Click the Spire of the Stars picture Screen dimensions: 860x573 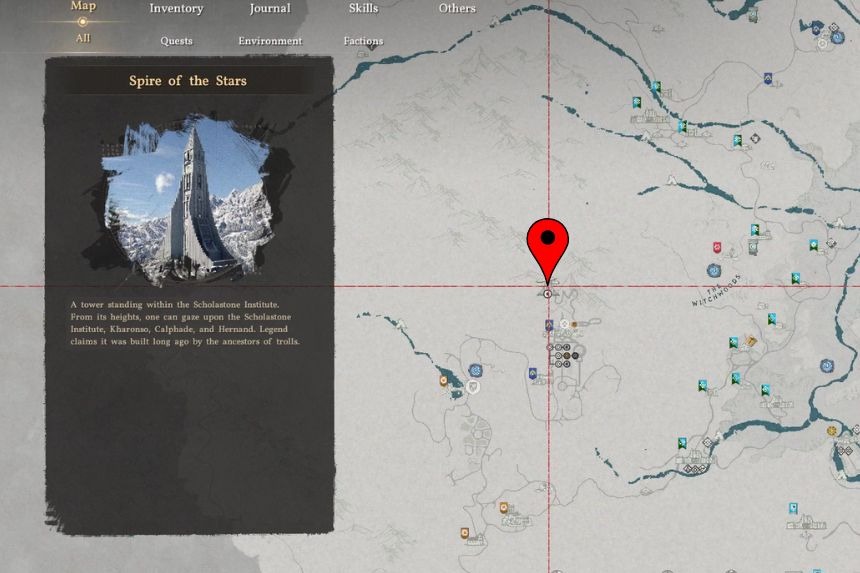(188, 201)
